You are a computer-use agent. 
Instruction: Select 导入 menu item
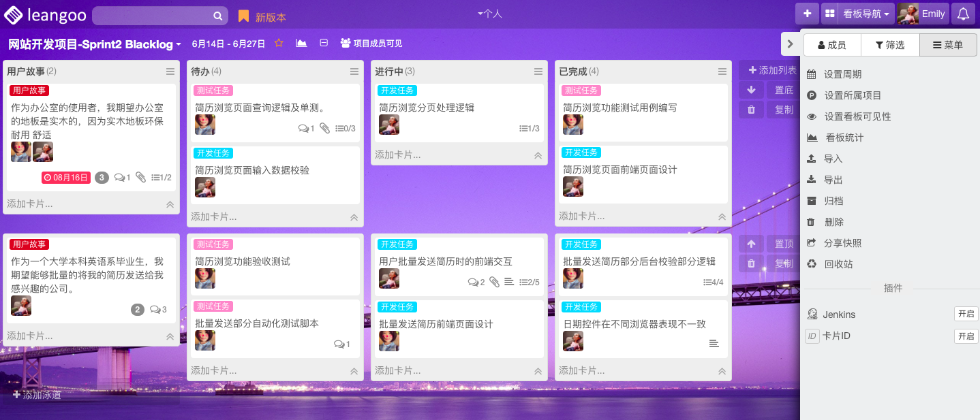(833, 159)
